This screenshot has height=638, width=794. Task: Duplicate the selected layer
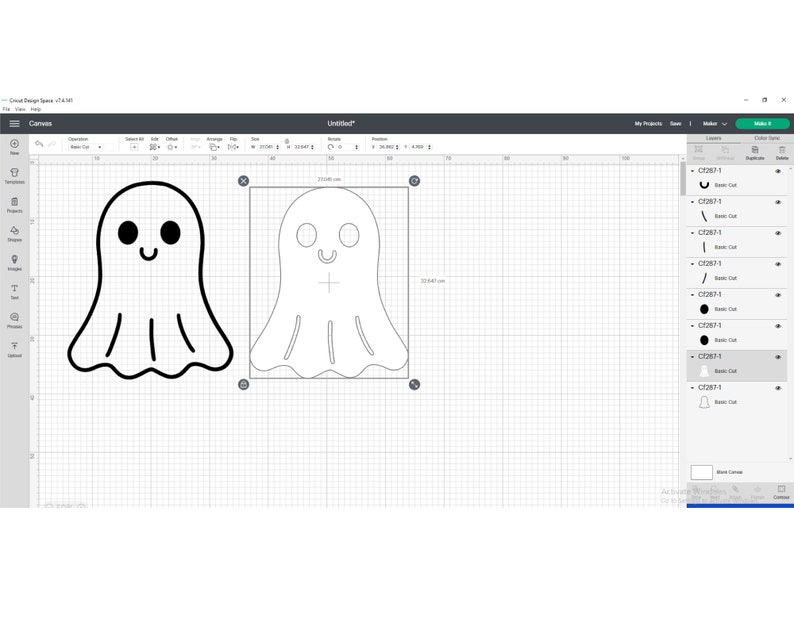755,152
